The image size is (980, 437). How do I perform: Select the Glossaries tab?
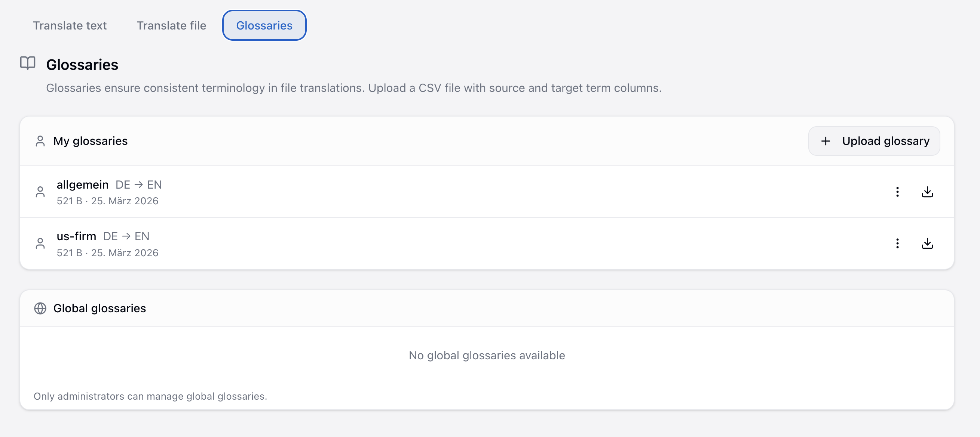(x=264, y=25)
